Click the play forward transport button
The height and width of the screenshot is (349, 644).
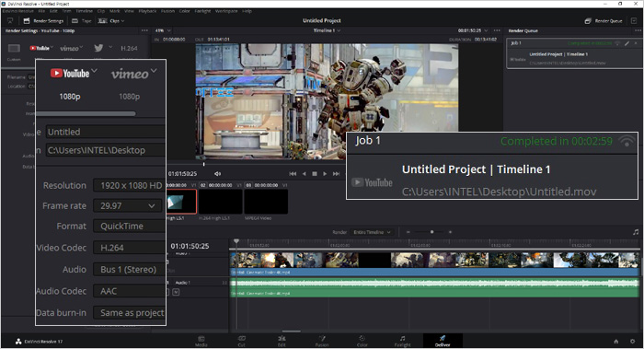click(x=325, y=174)
